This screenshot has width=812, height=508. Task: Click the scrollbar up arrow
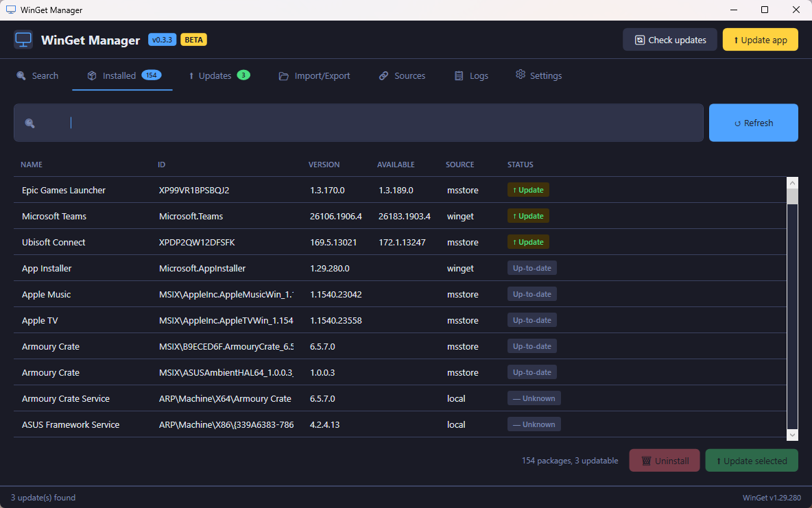coord(792,183)
